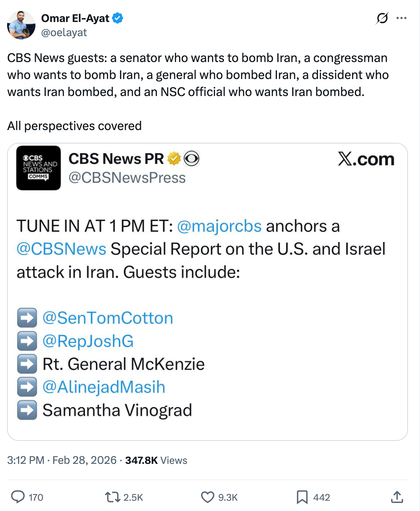420x511 pixels.
Task: Open the @majorcbs mention
Action: [x=219, y=226]
